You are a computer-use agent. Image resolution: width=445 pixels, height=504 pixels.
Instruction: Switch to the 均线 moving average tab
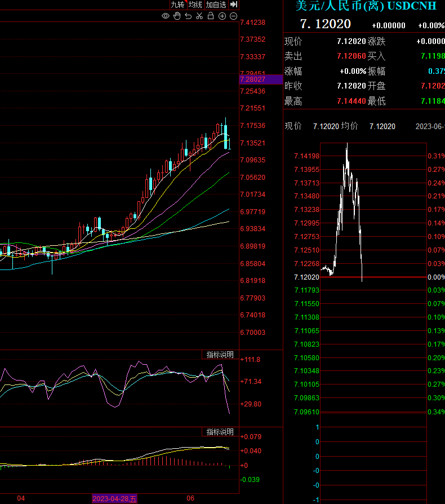(x=195, y=5)
